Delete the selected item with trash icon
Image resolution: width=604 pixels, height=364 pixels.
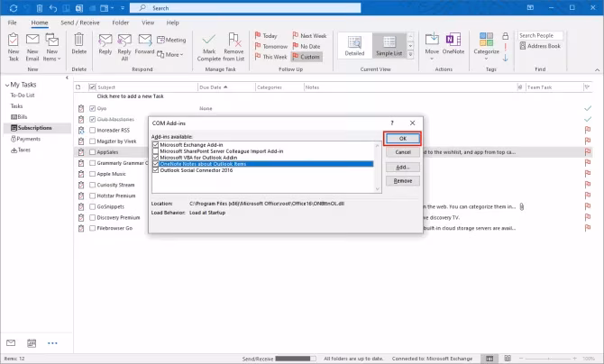(79, 40)
